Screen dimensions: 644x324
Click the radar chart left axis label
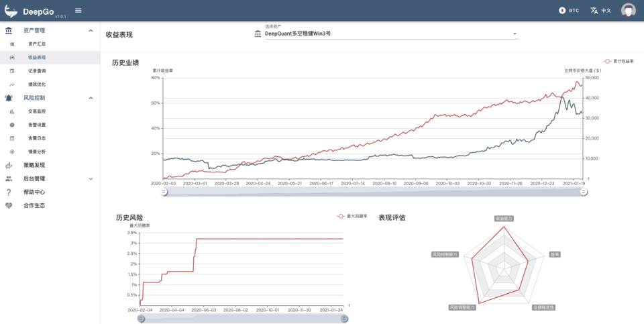[x=444, y=255]
